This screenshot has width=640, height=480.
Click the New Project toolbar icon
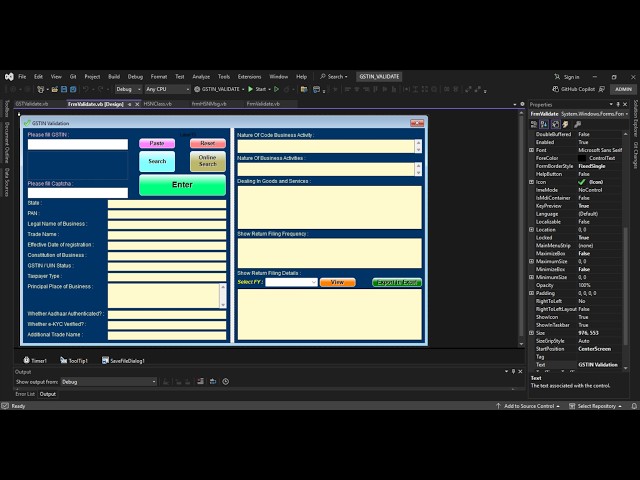(x=40, y=89)
